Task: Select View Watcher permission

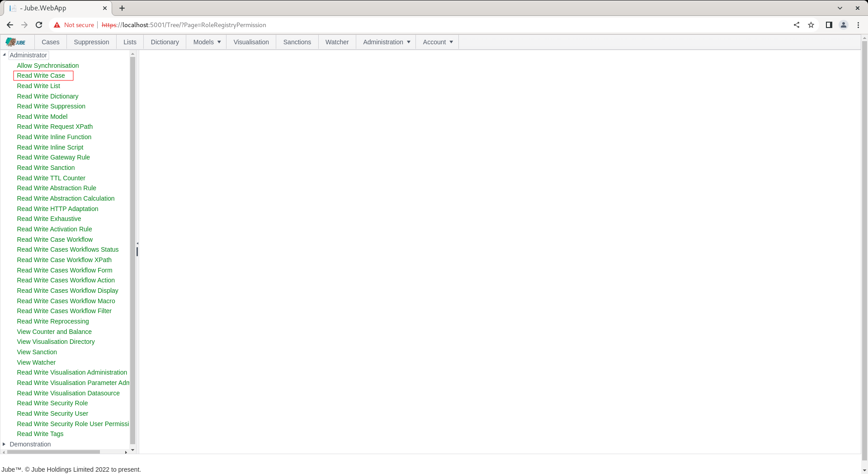Action: (x=36, y=362)
